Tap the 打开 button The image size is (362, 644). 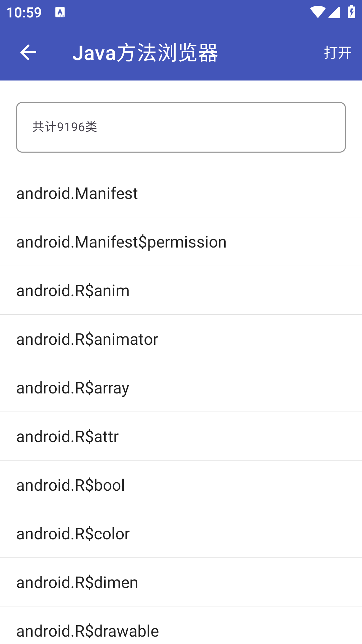pos(338,53)
